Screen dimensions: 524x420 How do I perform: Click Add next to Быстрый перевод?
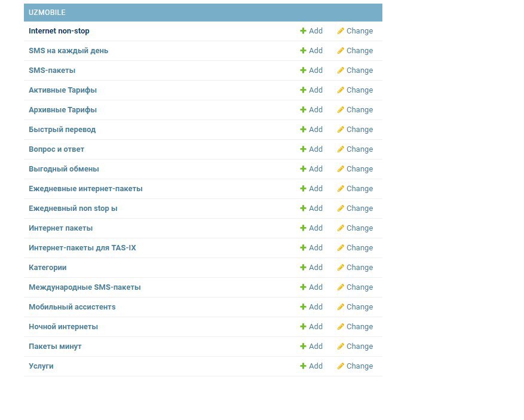(x=311, y=129)
